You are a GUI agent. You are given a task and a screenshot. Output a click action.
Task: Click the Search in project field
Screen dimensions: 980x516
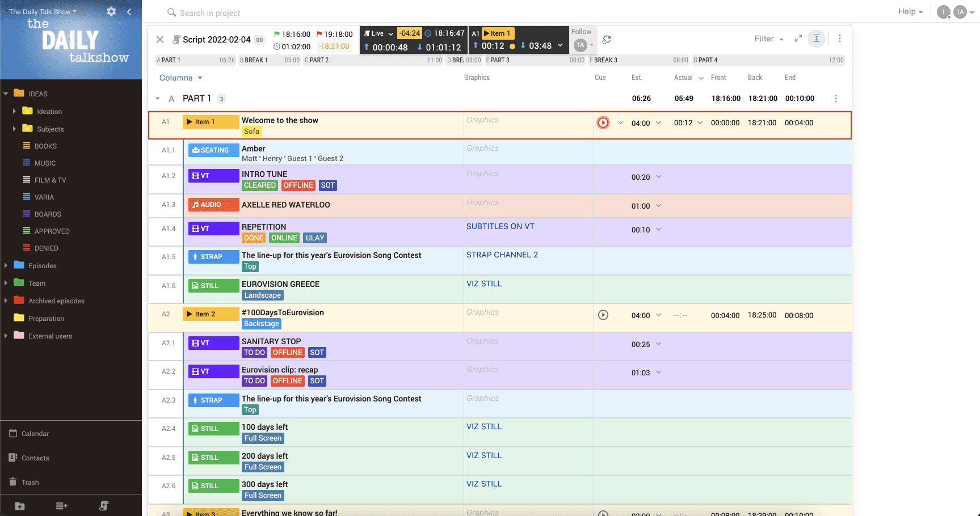[210, 12]
